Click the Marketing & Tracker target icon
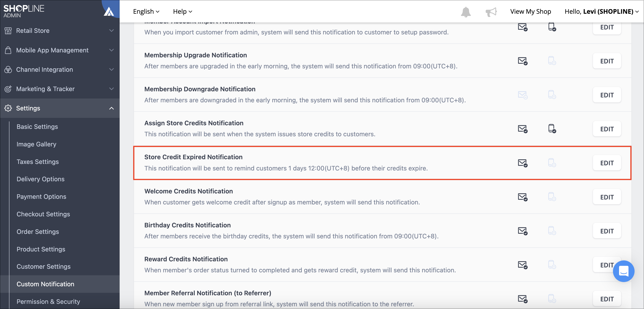 tap(8, 89)
